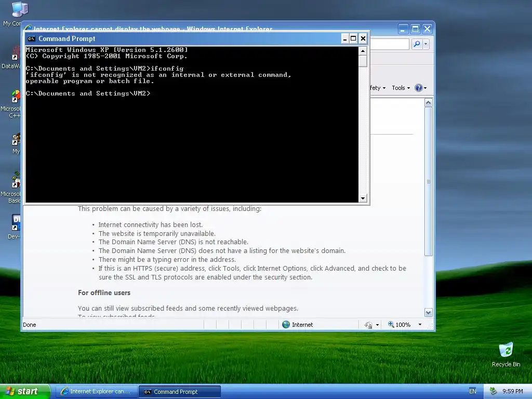Image resolution: width=532 pixels, height=399 pixels.
Task: Click 'There might be a typing error' bullet
Action: 167,260
